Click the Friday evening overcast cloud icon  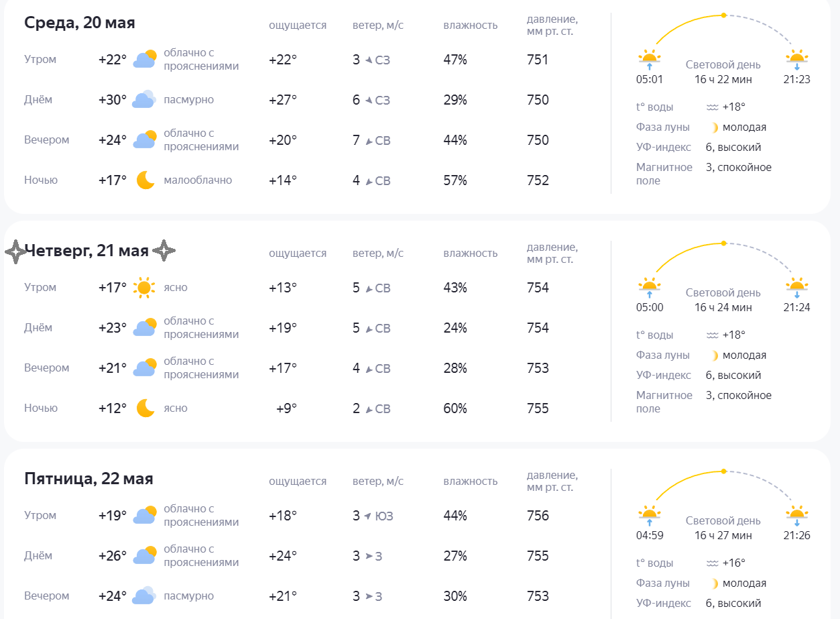[145, 596]
